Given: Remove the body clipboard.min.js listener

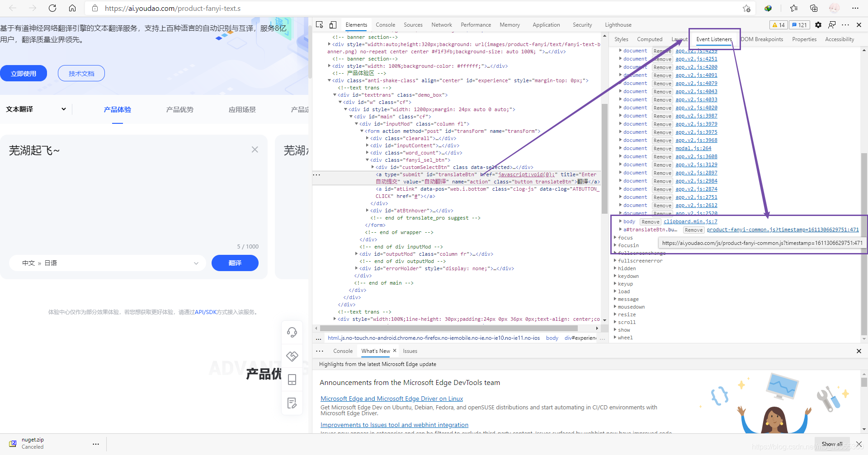Looking at the screenshot, I should [651, 222].
